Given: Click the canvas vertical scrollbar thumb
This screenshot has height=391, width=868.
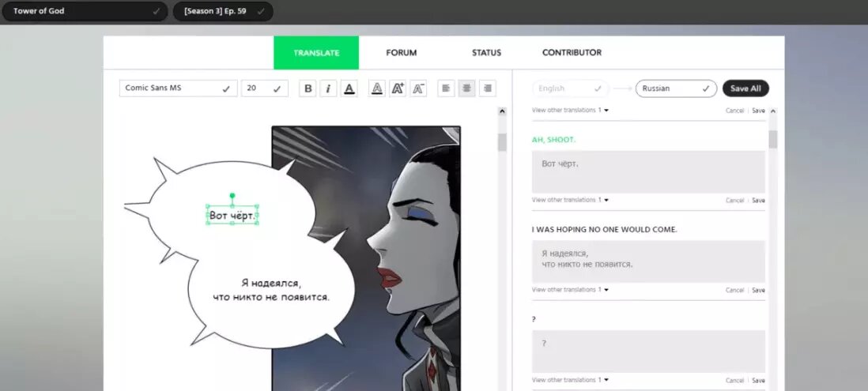Looking at the screenshot, I should (502, 142).
